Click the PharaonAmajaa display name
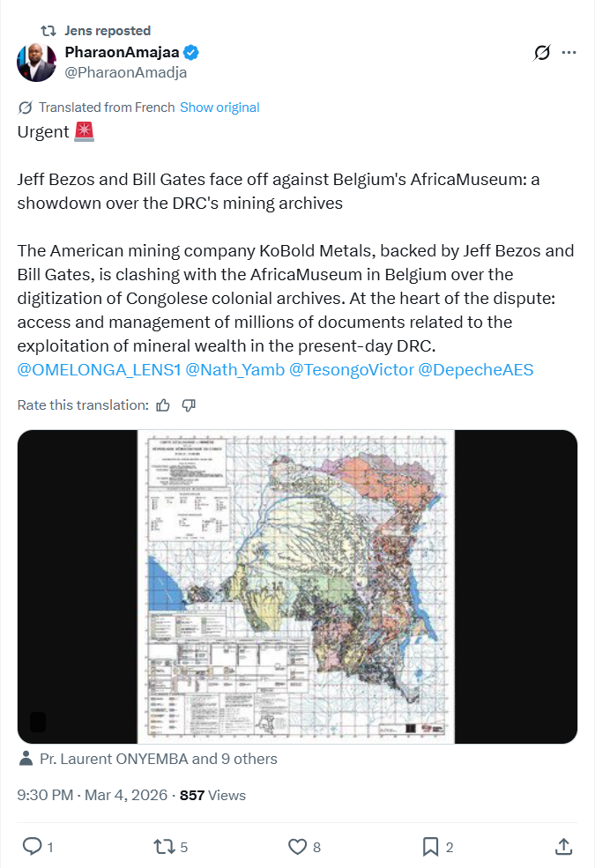The height and width of the screenshot is (868, 610). click(x=122, y=53)
